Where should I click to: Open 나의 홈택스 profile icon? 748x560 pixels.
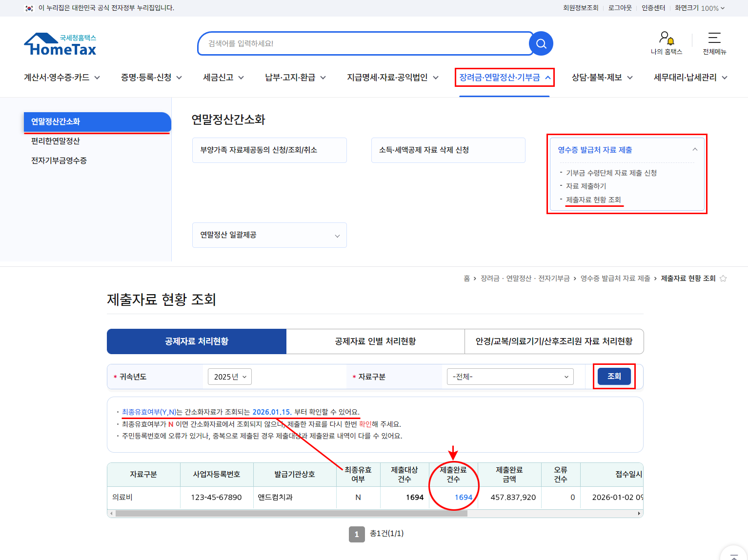point(667,38)
